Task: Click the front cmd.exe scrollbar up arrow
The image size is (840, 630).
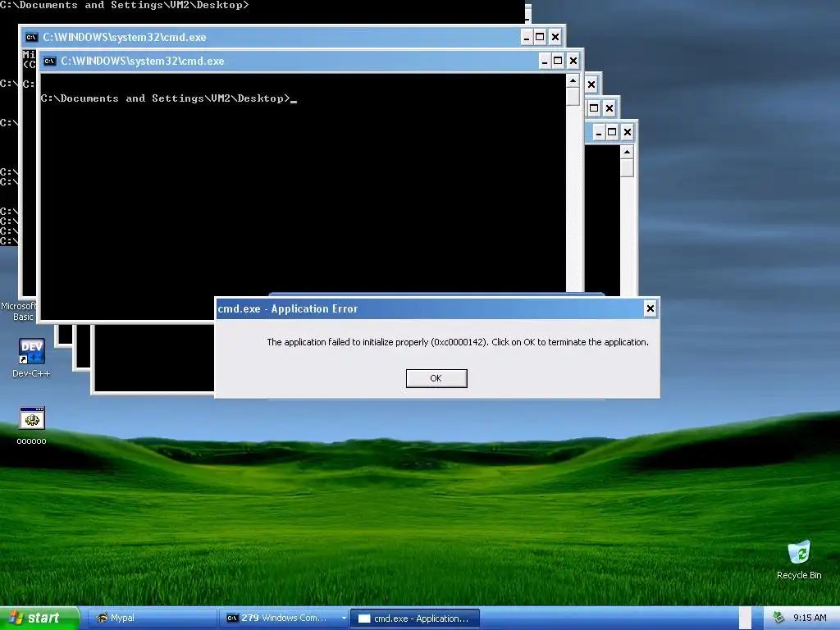Action: pos(573,81)
